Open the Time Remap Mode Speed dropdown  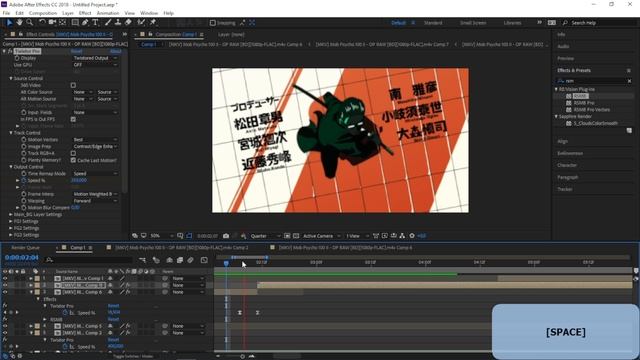click(95, 173)
